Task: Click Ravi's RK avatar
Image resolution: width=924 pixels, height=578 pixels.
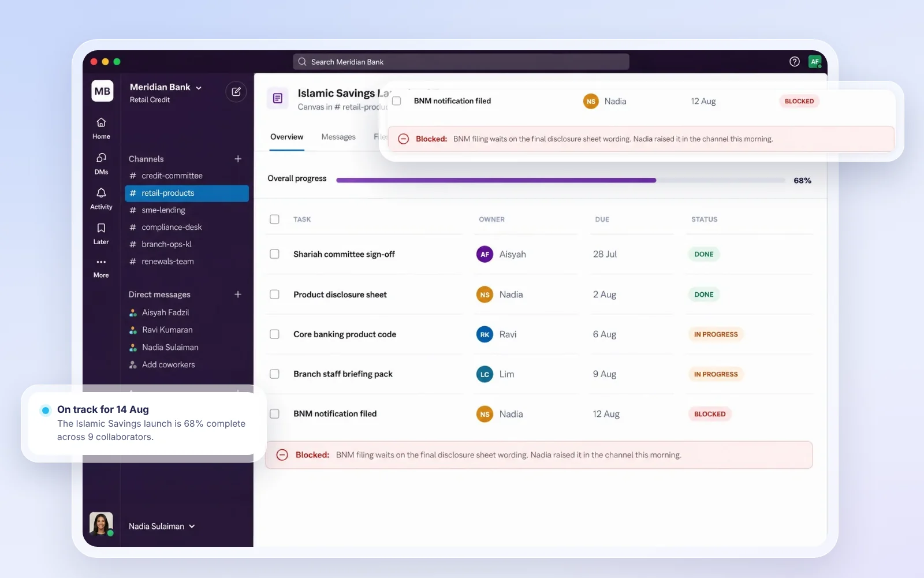Action: pyautogui.click(x=485, y=334)
